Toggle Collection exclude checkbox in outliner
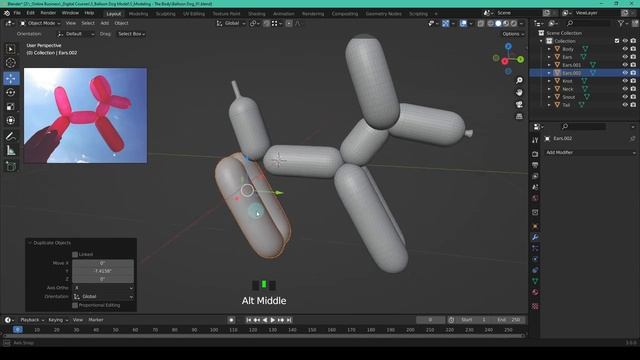 pyautogui.click(x=617, y=41)
